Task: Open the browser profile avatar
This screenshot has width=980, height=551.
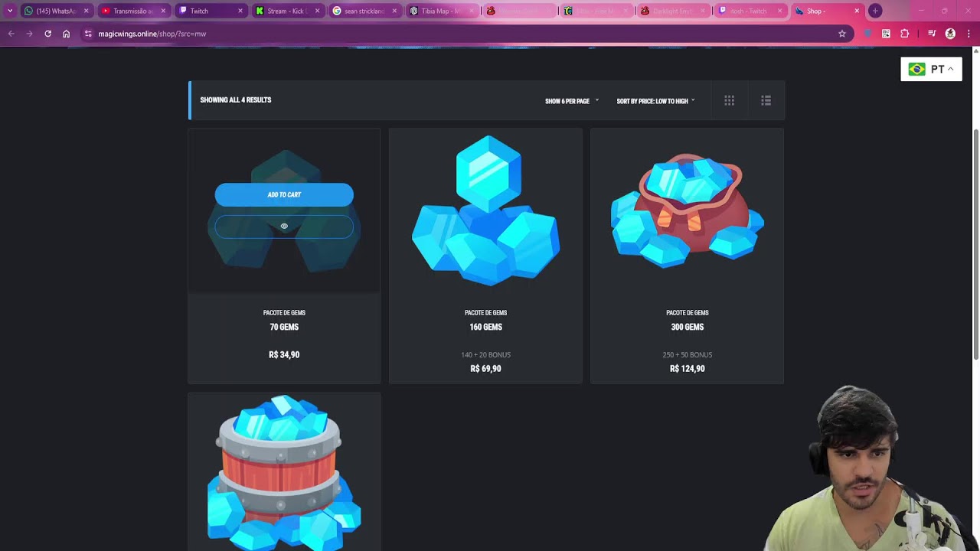Action: (x=950, y=34)
